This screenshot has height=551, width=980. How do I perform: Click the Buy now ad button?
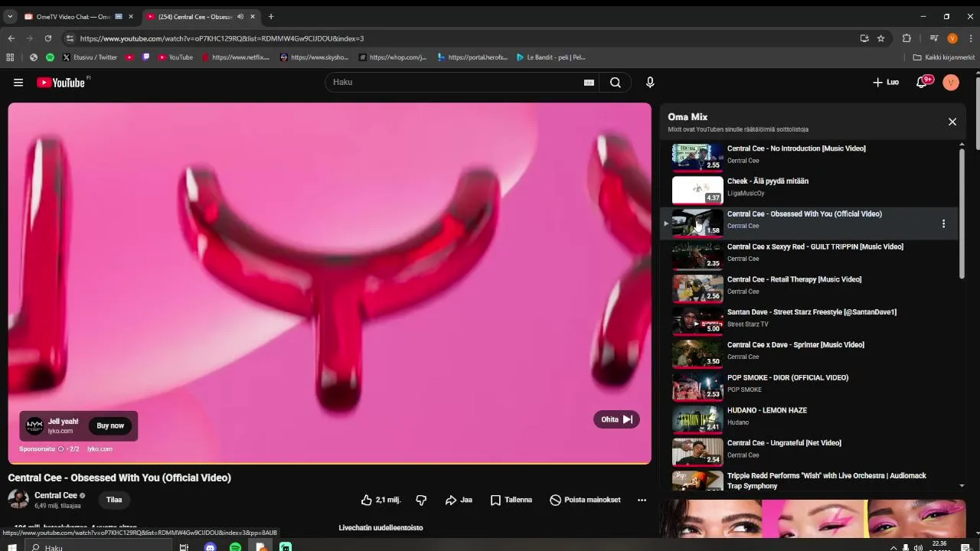click(x=110, y=425)
